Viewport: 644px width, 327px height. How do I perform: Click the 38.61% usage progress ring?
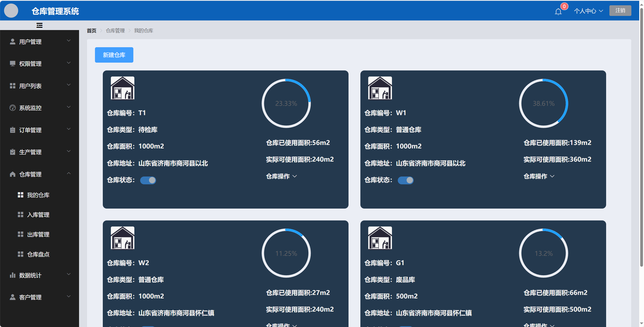tap(543, 103)
